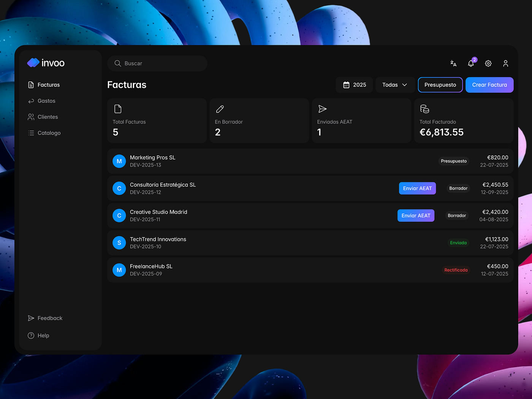Go to Facturas in the sidebar

pyautogui.click(x=44, y=85)
